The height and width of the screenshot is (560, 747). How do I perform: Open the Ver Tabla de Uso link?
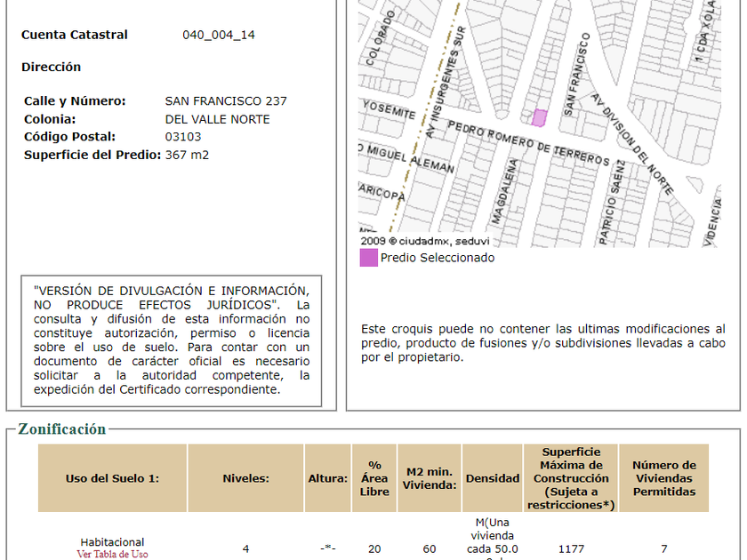tap(112, 555)
